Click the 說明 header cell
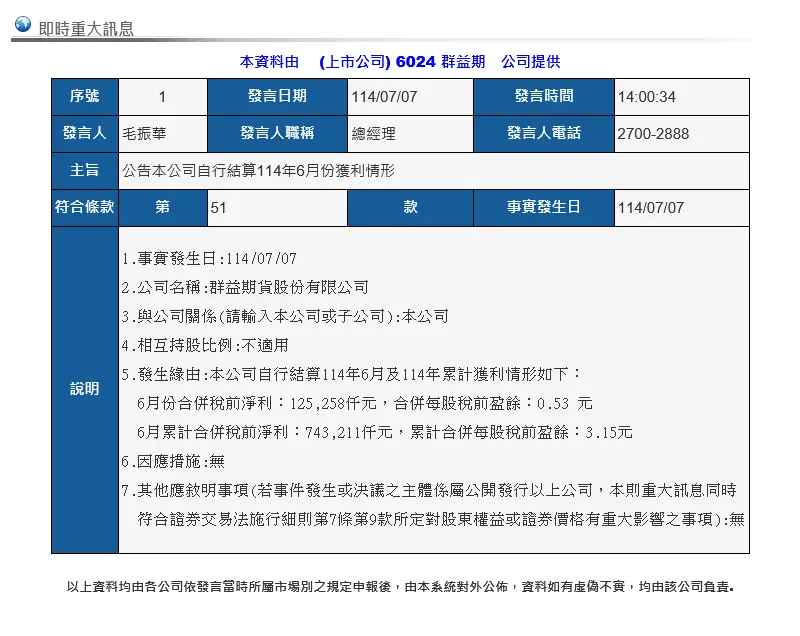Screen dimensions: 800x636 [85, 390]
